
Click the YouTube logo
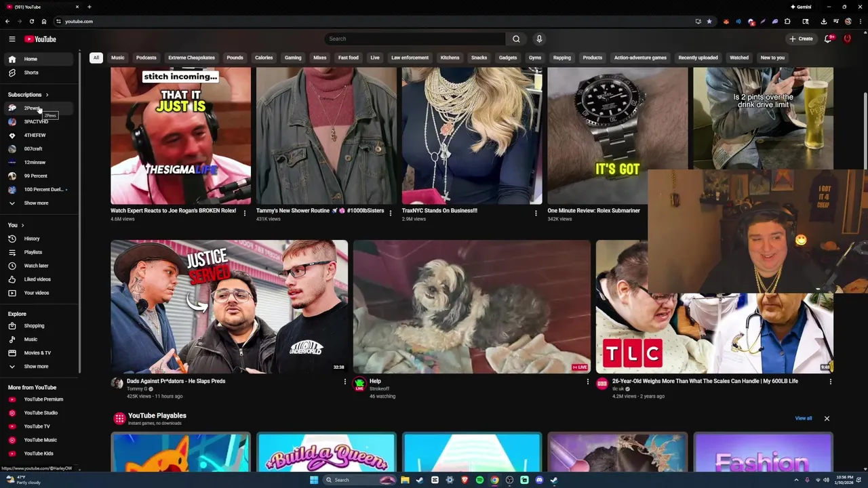41,39
